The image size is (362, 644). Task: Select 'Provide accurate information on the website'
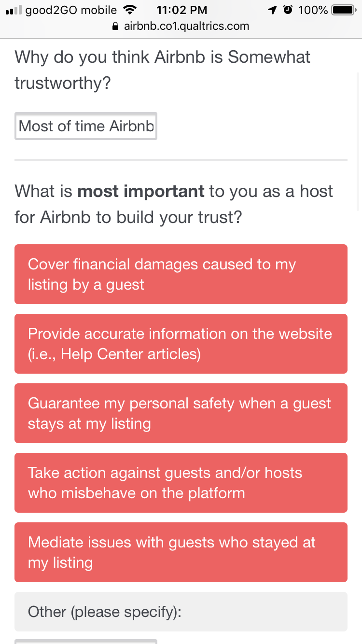181,344
